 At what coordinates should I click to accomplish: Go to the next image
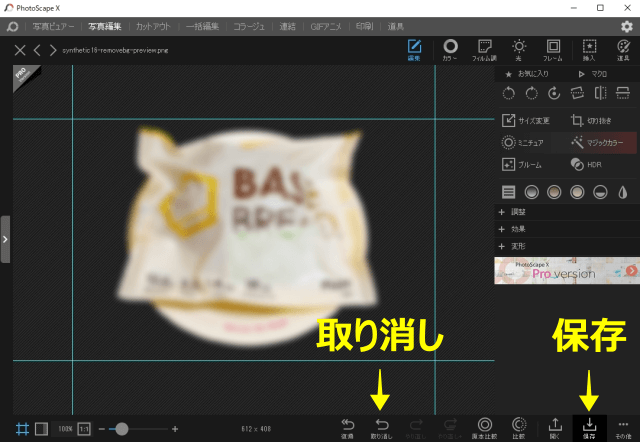coord(53,50)
